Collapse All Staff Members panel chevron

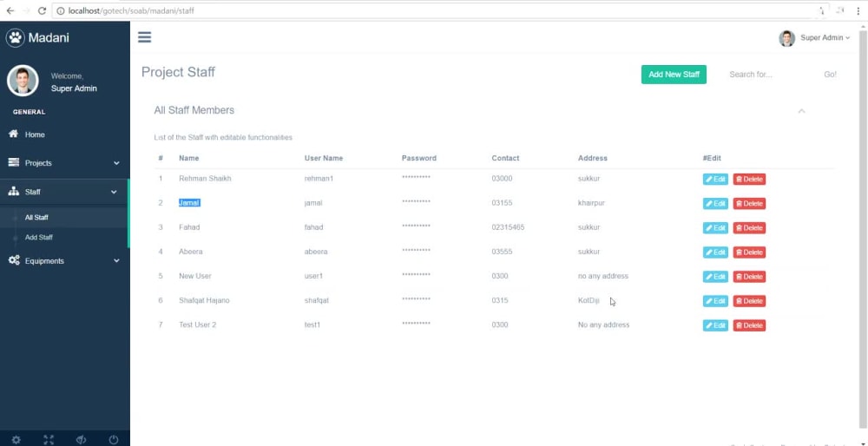click(801, 111)
